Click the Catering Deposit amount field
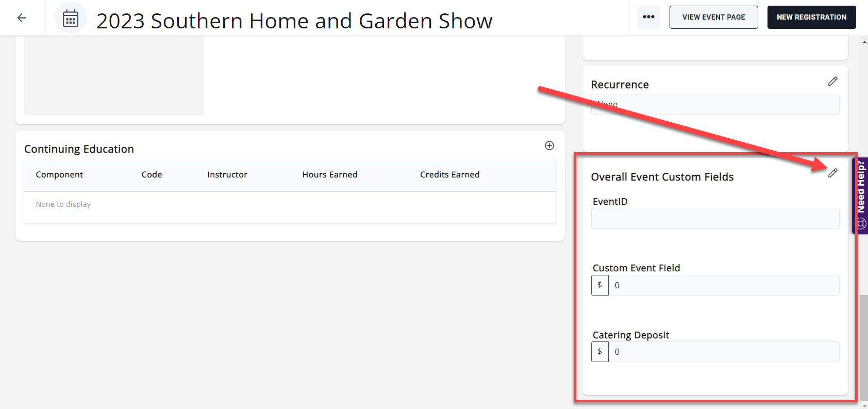Screen dimensions: 868x409 (x=724, y=352)
